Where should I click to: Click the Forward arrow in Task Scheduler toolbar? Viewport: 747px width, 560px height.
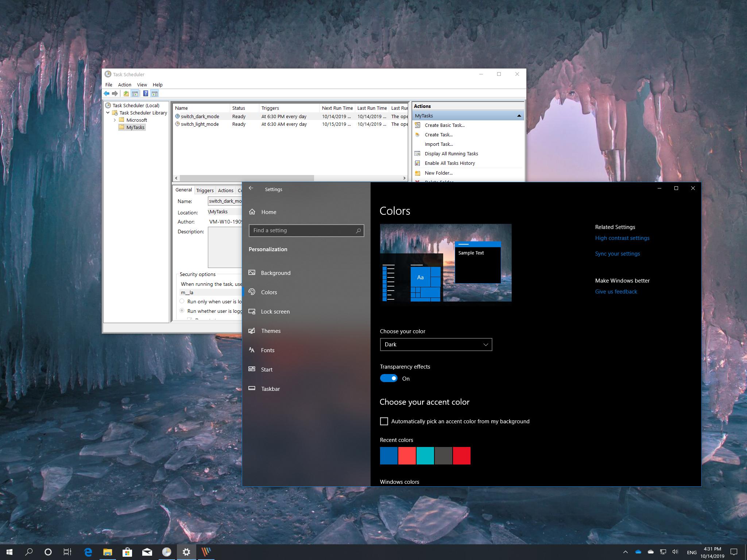click(115, 94)
